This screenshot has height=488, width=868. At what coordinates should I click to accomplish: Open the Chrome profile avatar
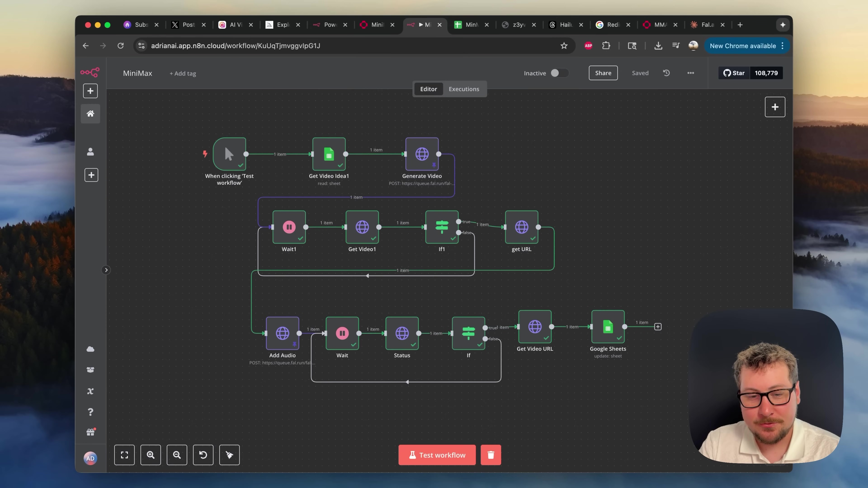click(693, 46)
